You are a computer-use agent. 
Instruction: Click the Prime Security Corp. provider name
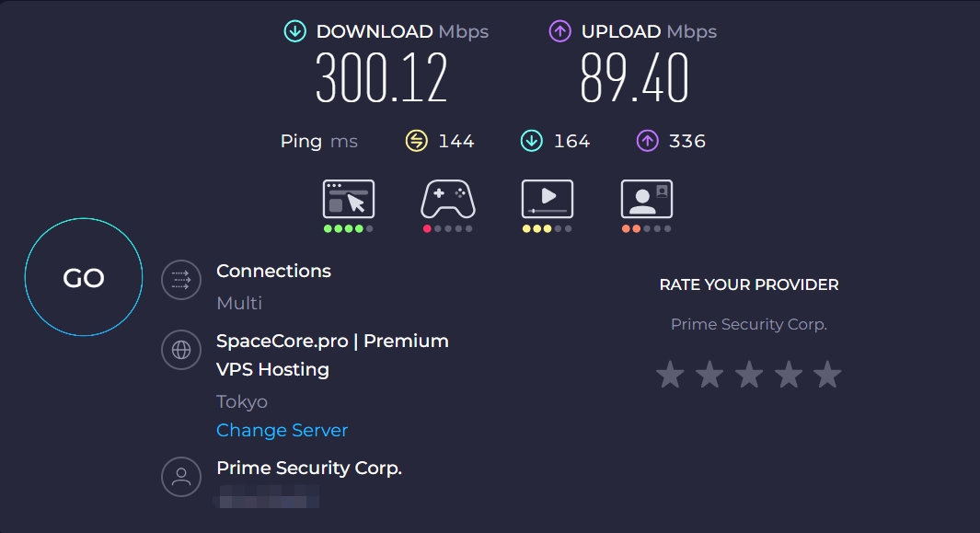(309, 468)
